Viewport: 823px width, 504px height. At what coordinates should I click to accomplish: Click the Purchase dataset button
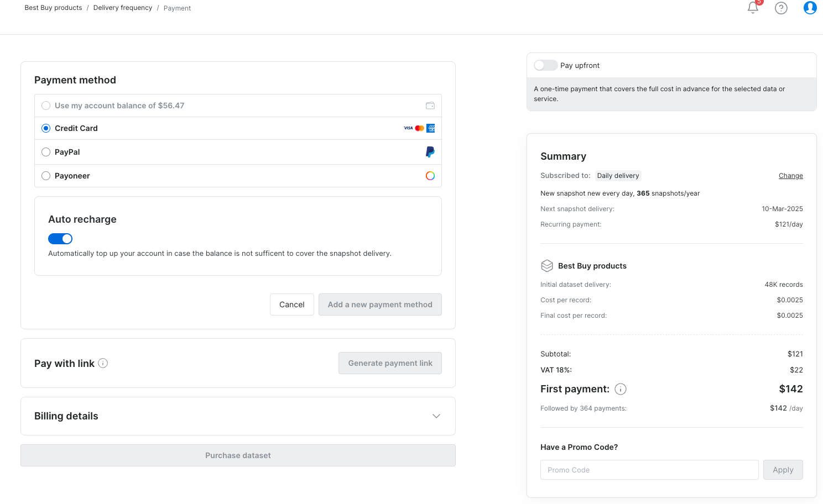click(x=238, y=455)
